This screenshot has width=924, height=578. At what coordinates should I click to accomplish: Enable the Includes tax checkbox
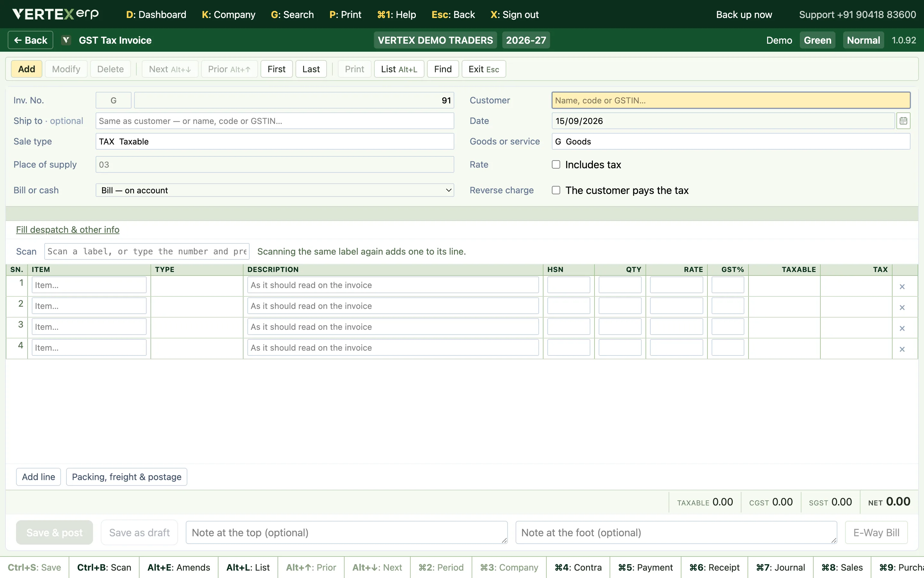click(556, 164)
